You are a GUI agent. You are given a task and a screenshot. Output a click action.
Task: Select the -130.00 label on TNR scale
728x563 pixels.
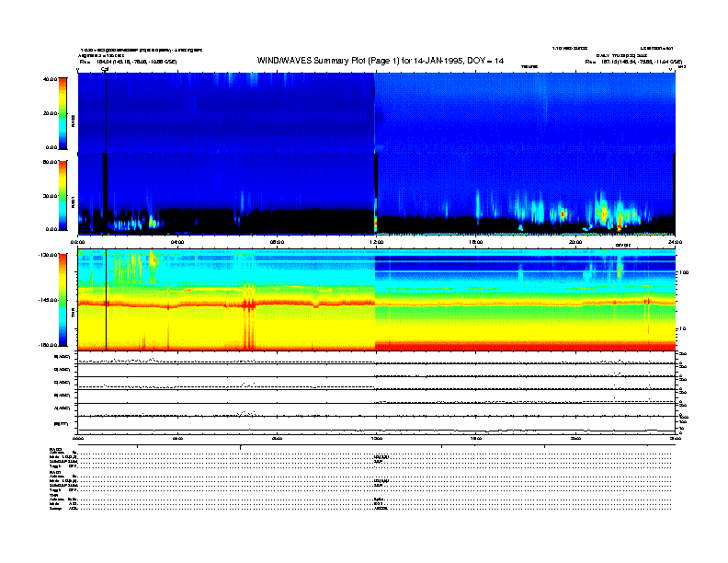click(49, 255)
